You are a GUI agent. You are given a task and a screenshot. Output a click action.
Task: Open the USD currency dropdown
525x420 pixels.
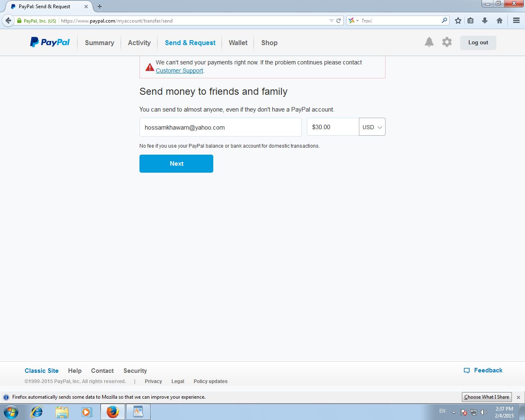(372, 127)
